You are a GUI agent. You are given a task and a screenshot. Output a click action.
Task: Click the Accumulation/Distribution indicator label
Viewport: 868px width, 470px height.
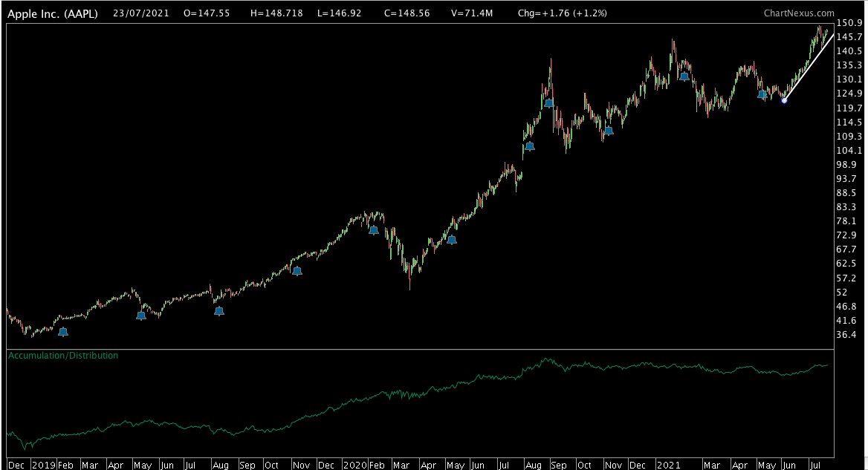63,356
